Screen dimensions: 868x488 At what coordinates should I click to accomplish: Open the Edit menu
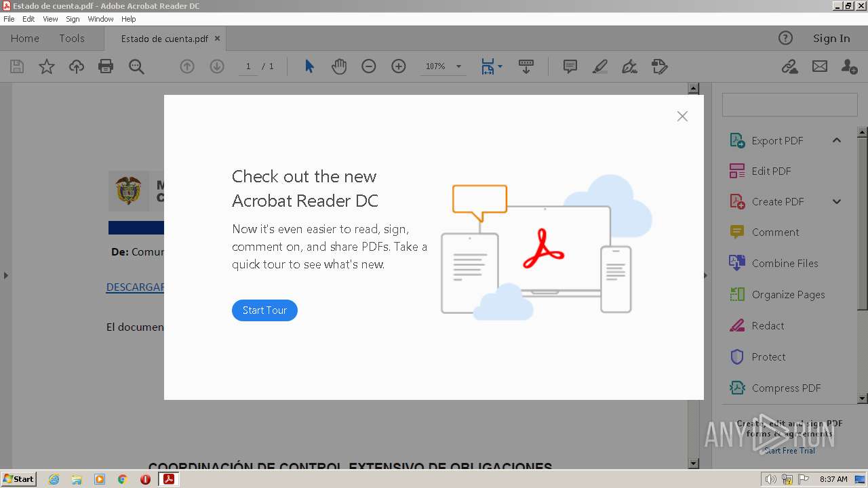[x=28, y=19]
